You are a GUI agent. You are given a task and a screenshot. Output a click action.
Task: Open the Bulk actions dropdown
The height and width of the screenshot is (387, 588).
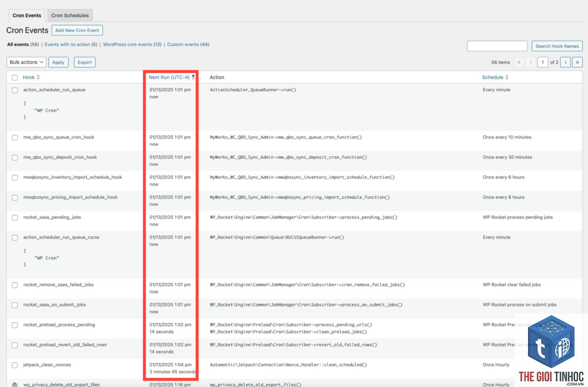pyautogui.click(x=26, y=62)
